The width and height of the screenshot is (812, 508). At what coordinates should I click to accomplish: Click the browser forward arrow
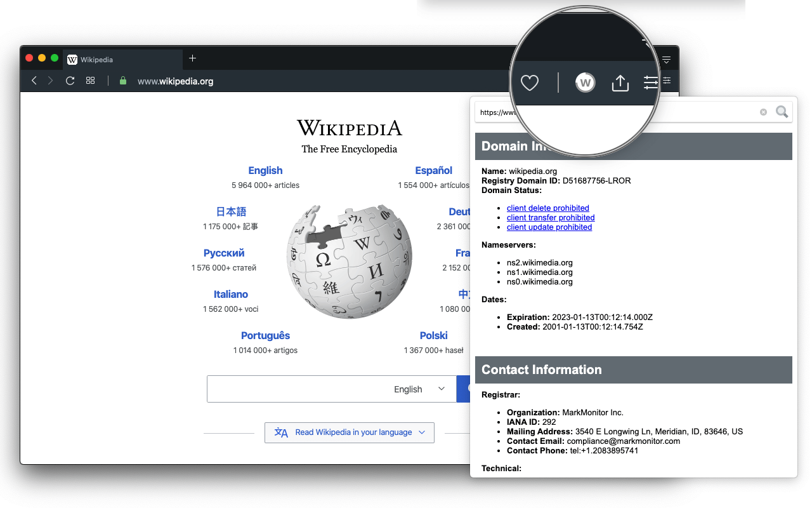click(x=51, y=81)
